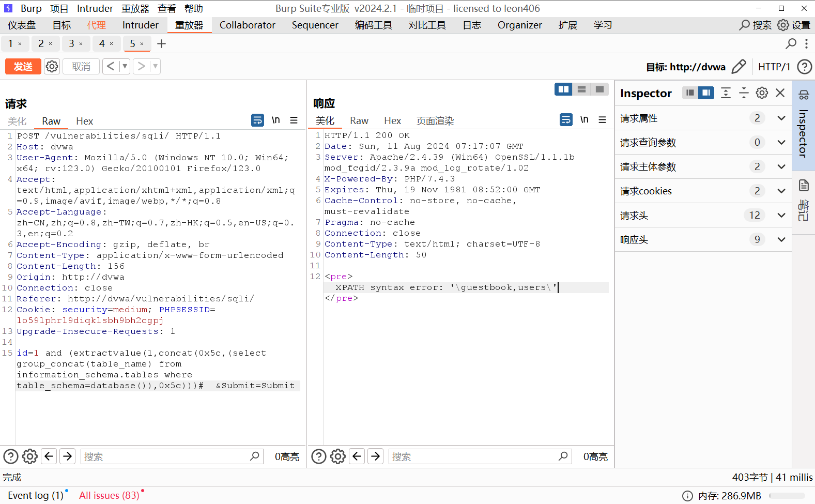Viewport: 815px width, 504px height.
Task: Open response 页面渲染 render tab
Action: tap(435, 120)
